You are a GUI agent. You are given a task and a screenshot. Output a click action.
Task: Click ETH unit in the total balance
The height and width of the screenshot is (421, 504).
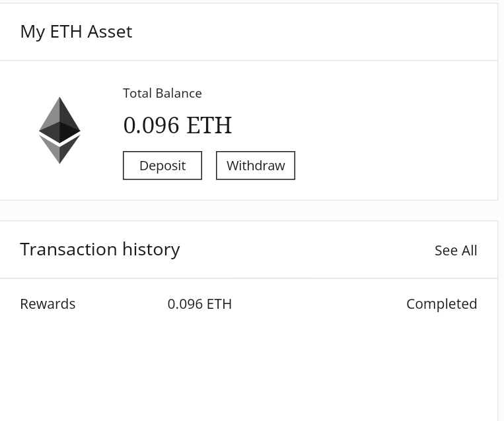tap(209, 125)
